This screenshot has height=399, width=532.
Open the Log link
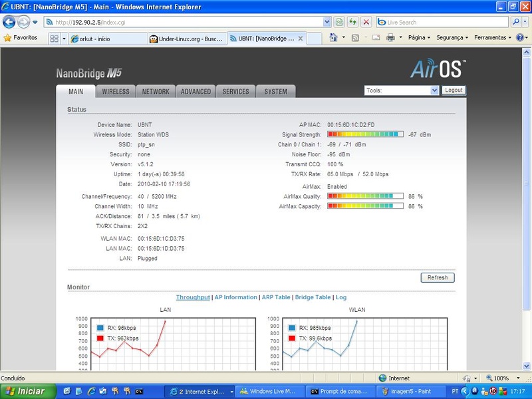(341, 297)
